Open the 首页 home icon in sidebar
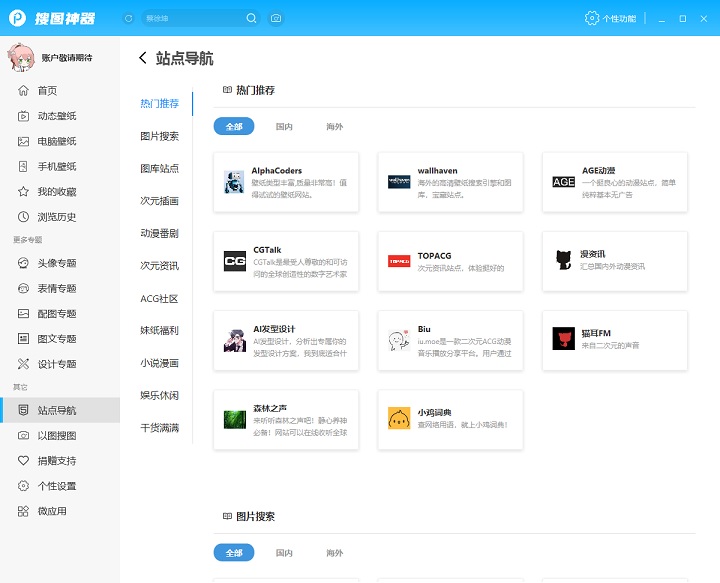Viewport: 720px width, 583px height. click(23, 90)
